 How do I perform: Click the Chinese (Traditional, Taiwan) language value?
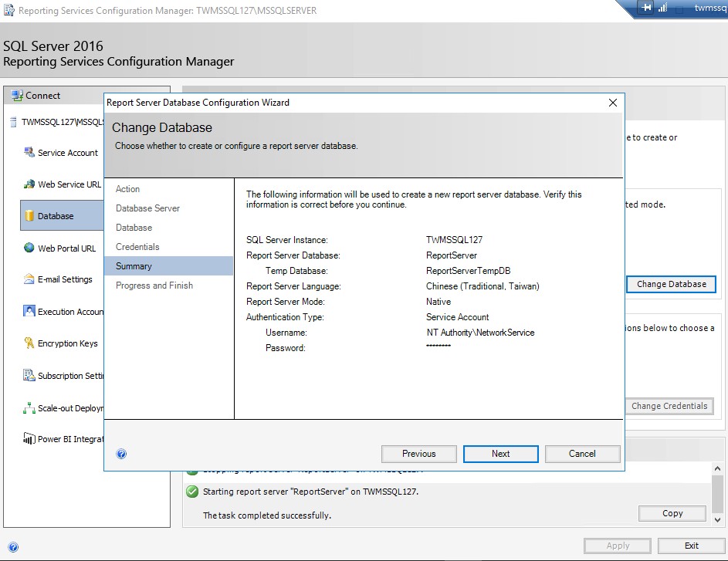[x=483, y=286]
